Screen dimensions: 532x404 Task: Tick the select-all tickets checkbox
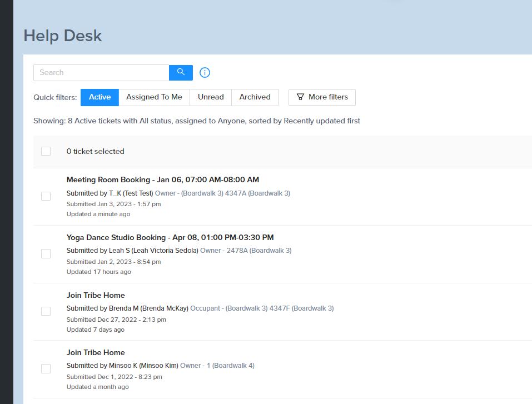46,151
